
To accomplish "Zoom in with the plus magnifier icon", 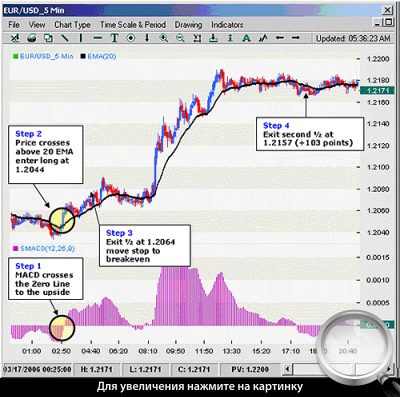I will click(x=164, y=38).
